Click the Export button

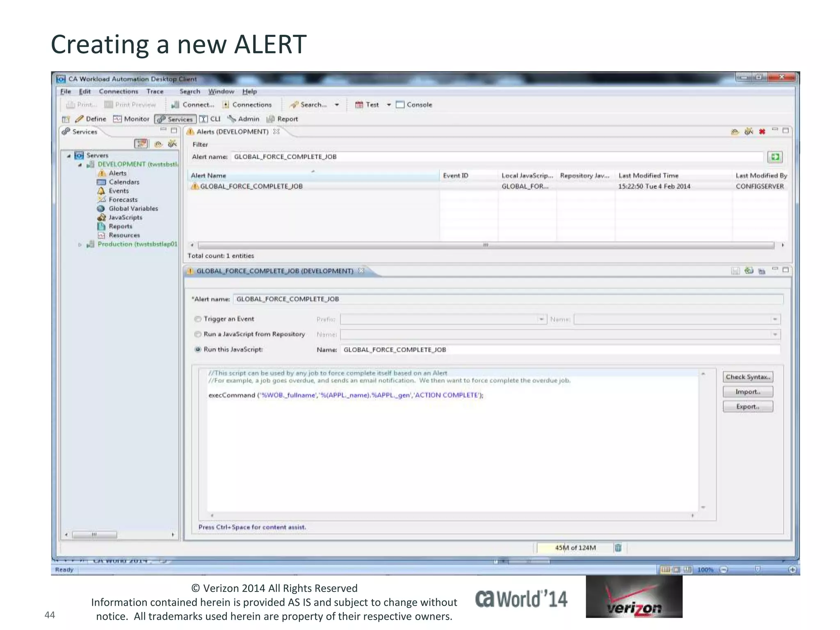pyautogui.click(x=748, y=406)
